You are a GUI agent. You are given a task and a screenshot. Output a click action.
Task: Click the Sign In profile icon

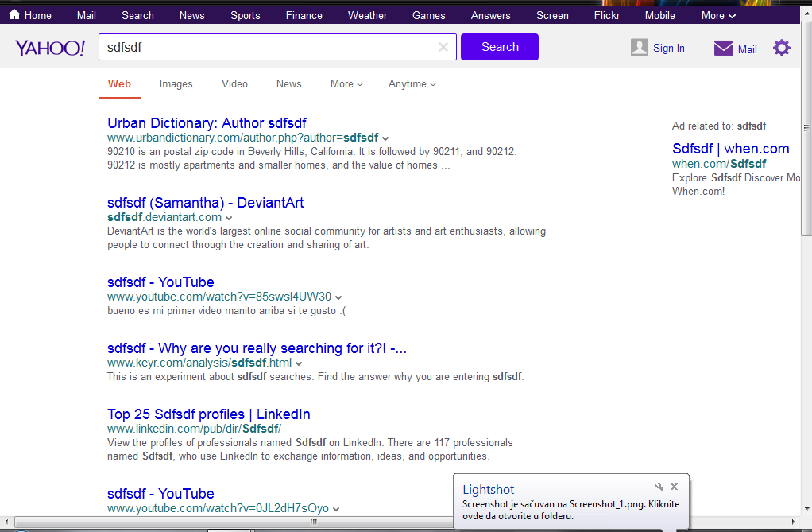coord(640,48)
